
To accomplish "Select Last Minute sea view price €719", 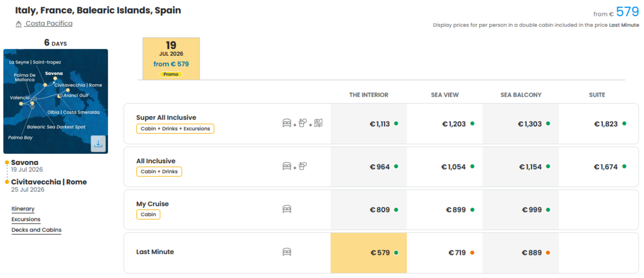I will pyautogui.click(x=445, y=253).
